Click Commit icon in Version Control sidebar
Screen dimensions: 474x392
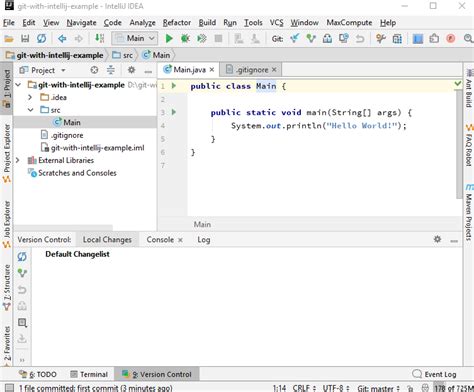[x=22, y=273]
